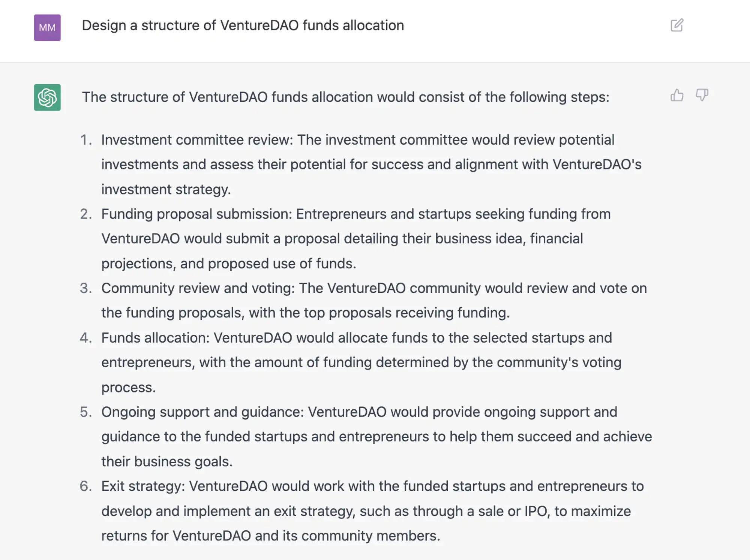Click the 'Funds allocation:' step text
750x560 pixels.
[x=155, y=338]
